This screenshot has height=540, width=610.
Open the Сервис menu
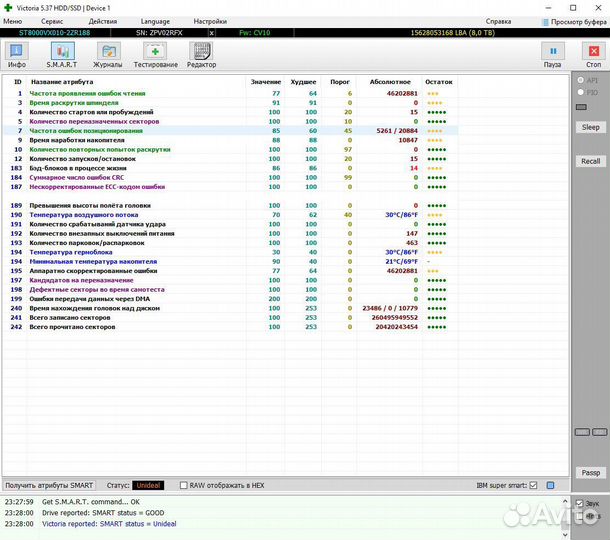click(x=52, y=21)
